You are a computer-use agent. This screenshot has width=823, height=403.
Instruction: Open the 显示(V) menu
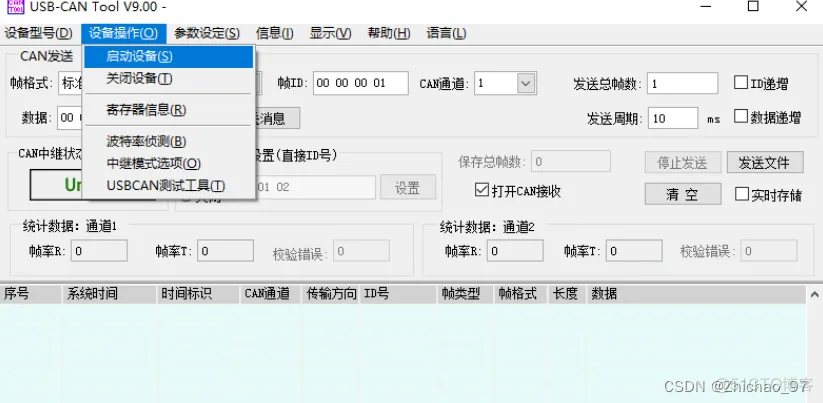(330, 34)
